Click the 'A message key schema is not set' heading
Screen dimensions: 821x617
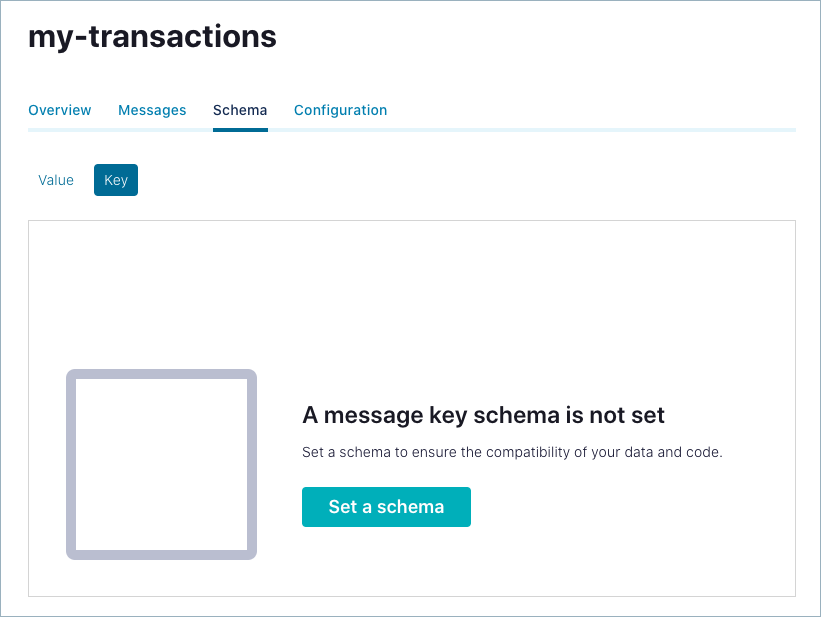pos(483,415)
